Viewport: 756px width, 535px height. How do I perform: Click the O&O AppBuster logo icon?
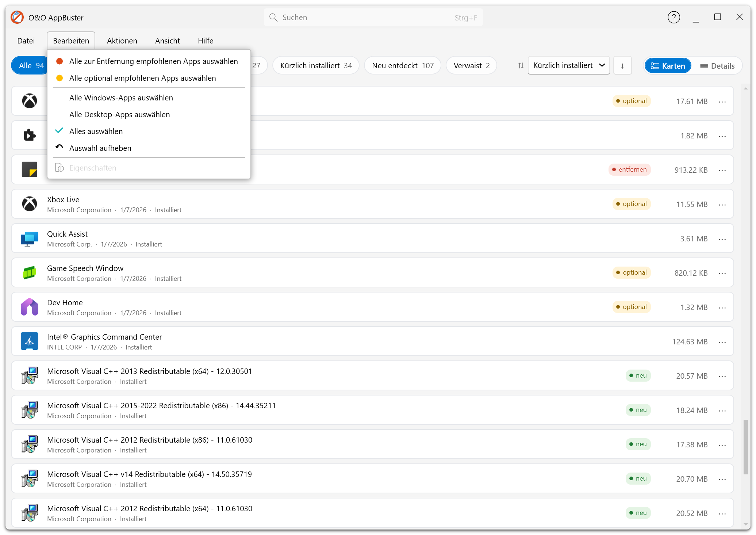click(x=17, y=17)
